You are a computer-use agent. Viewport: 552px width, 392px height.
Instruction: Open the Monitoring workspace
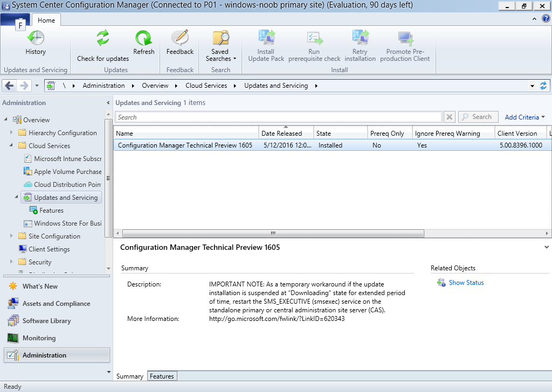pos(56,338)
